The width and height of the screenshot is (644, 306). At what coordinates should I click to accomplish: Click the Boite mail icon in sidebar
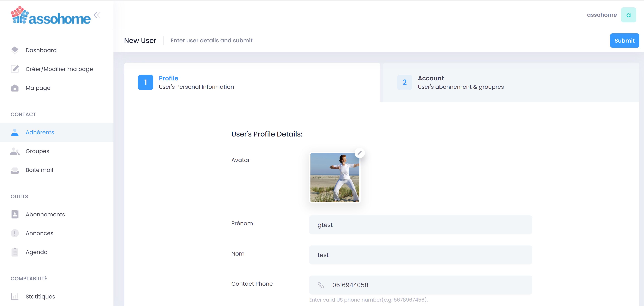[x=14, y=170]
